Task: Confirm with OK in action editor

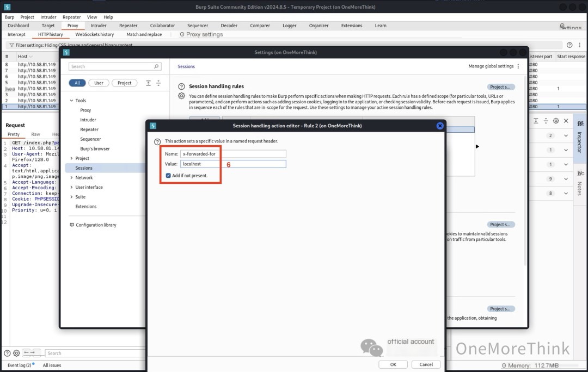Action: tap(393, 364)
